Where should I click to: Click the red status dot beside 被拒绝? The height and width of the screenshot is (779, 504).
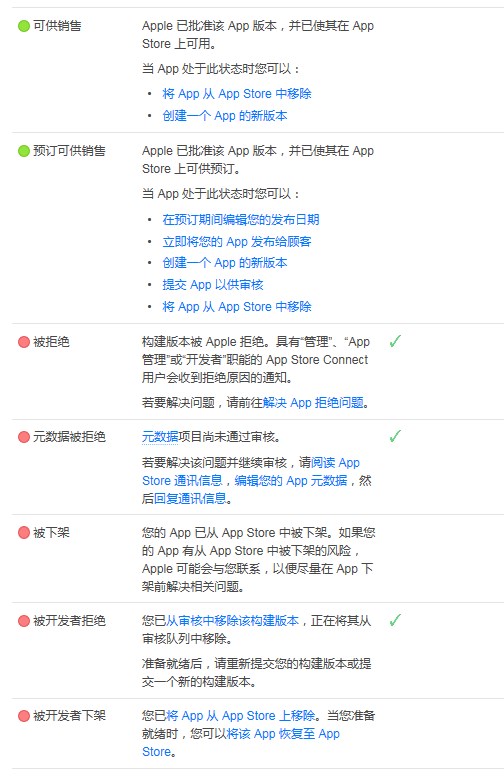pyautogui.click(x=24, y=342)
